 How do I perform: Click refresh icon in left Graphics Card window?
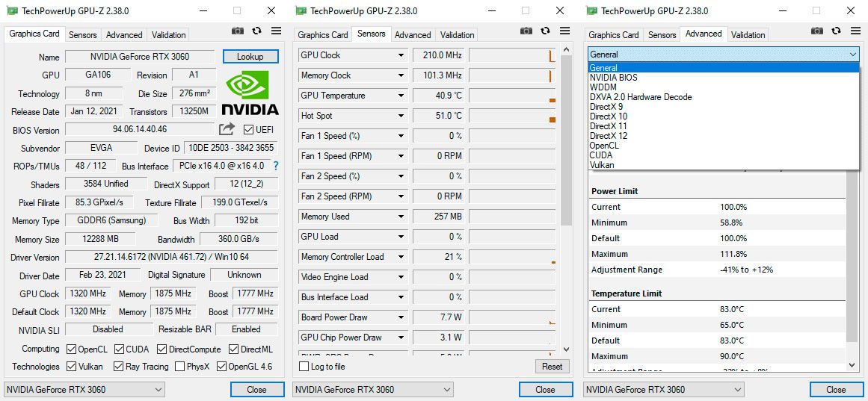[256, 31]
